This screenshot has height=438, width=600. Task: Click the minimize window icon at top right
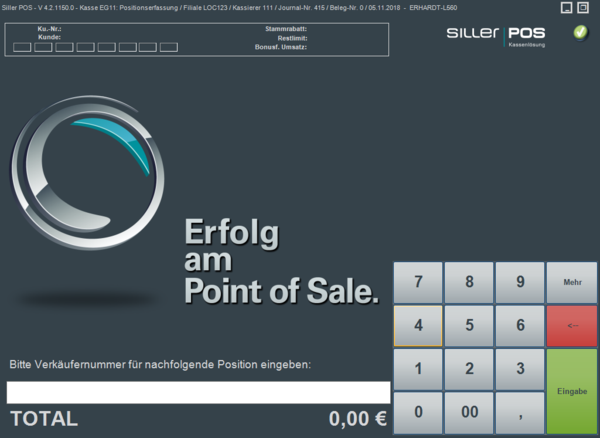[567, 8]
